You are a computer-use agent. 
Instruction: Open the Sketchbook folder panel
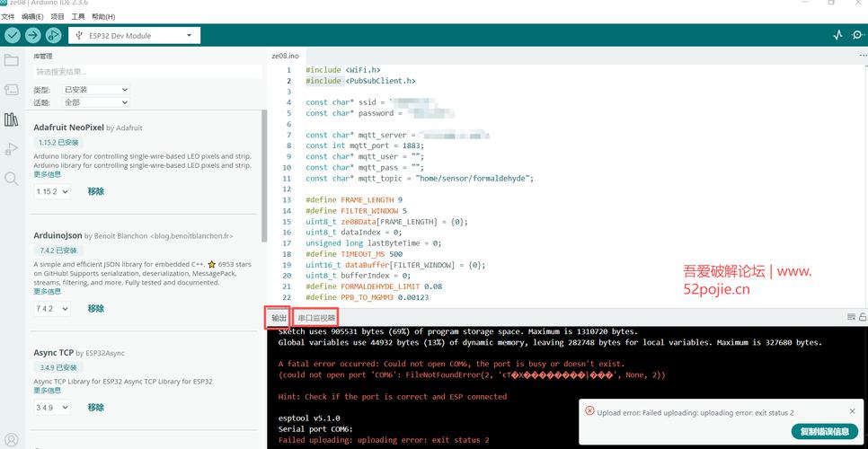(x=12, y=60)
